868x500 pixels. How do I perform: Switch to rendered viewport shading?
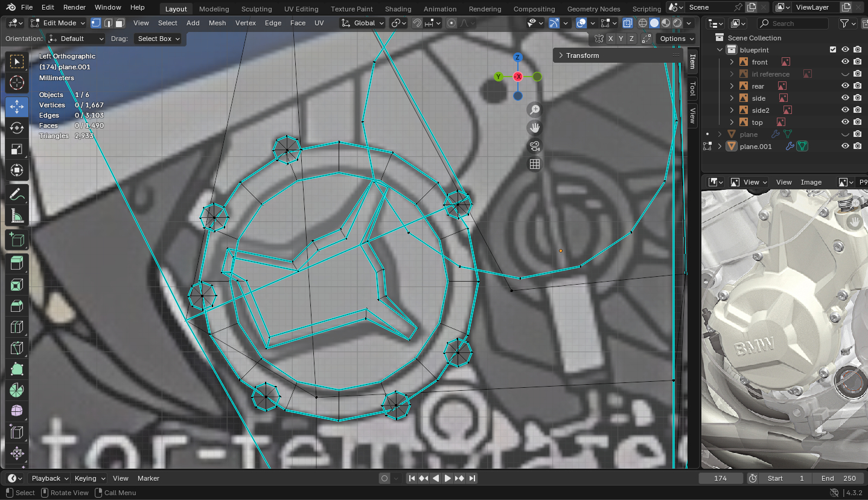[678, 23]
